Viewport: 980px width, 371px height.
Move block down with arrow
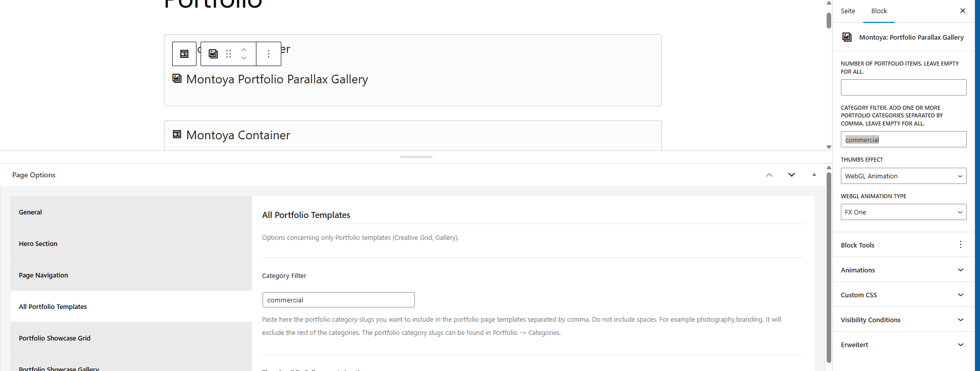point(244,58)
